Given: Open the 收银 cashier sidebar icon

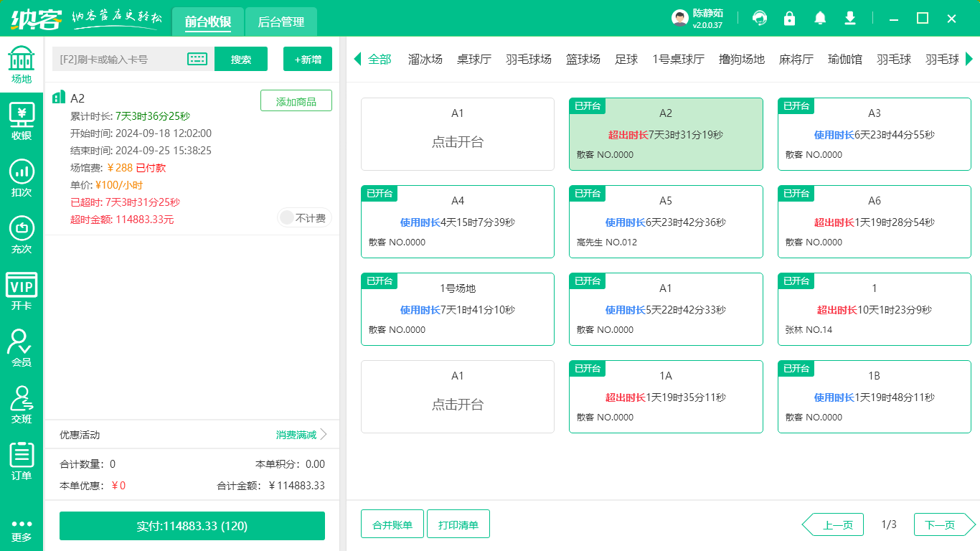Looking at the screenshot, I should [22, 121].
